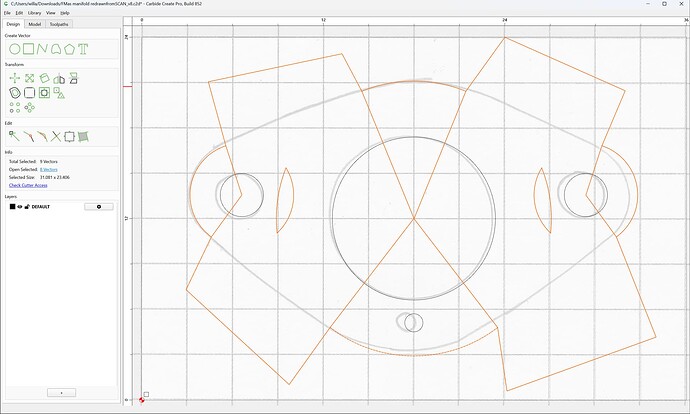Click the open vectors count link
Viewport: 690px width, 414px height.
pos(48,169)
